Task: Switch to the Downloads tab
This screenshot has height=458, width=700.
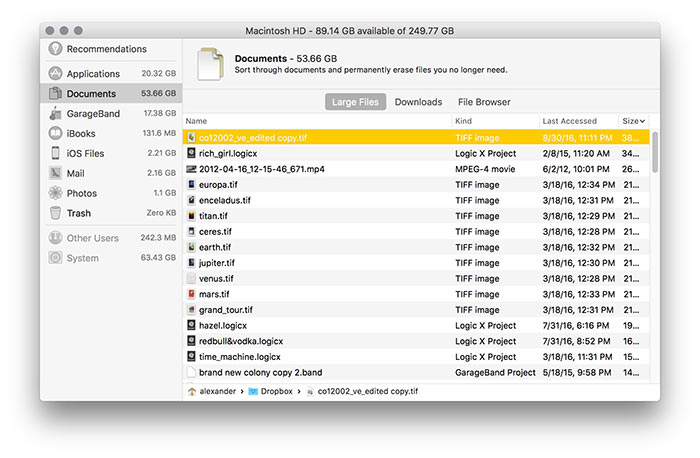Action: [x=418, y=102]
